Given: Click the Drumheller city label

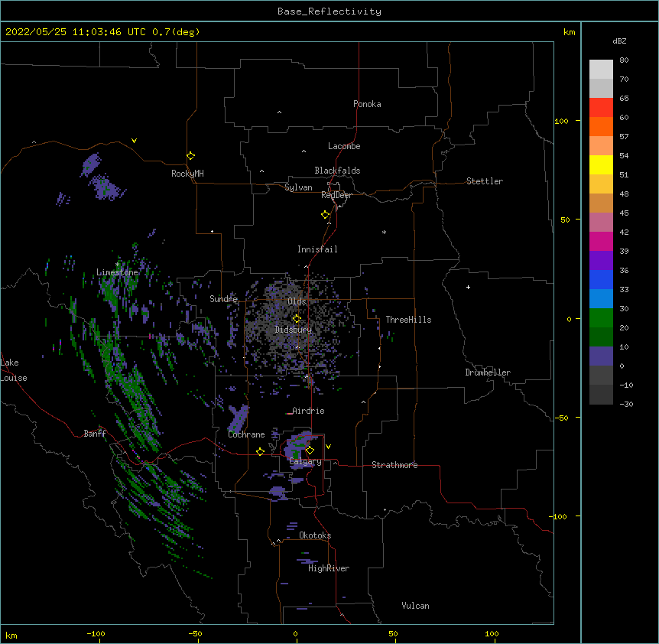Looking at the screenshot, I should coord(488,372).
